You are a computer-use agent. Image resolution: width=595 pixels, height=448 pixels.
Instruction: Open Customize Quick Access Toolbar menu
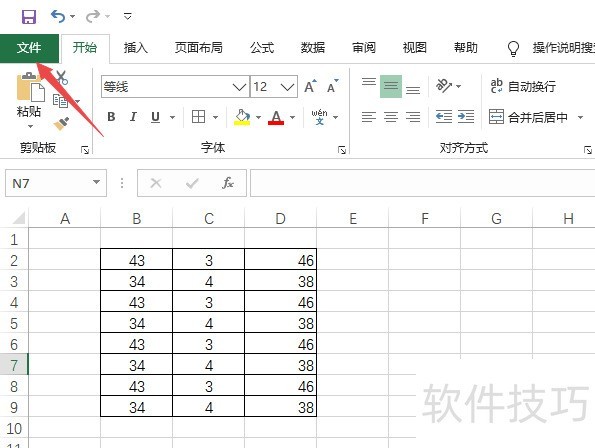pos(128,16)
